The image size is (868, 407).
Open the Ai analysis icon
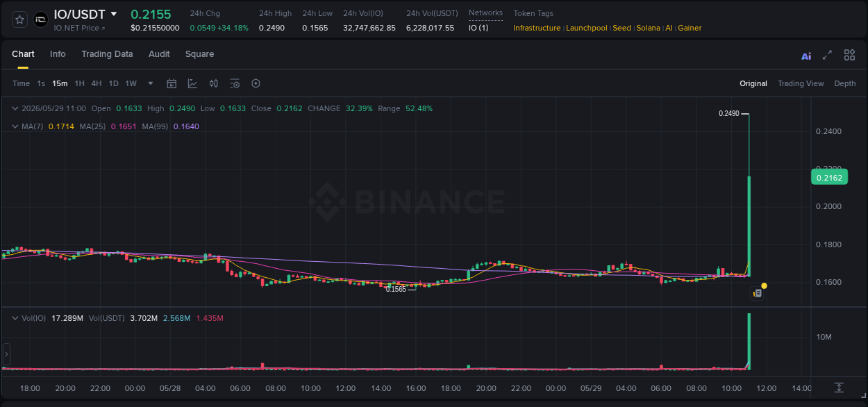[x=806, y=56]
